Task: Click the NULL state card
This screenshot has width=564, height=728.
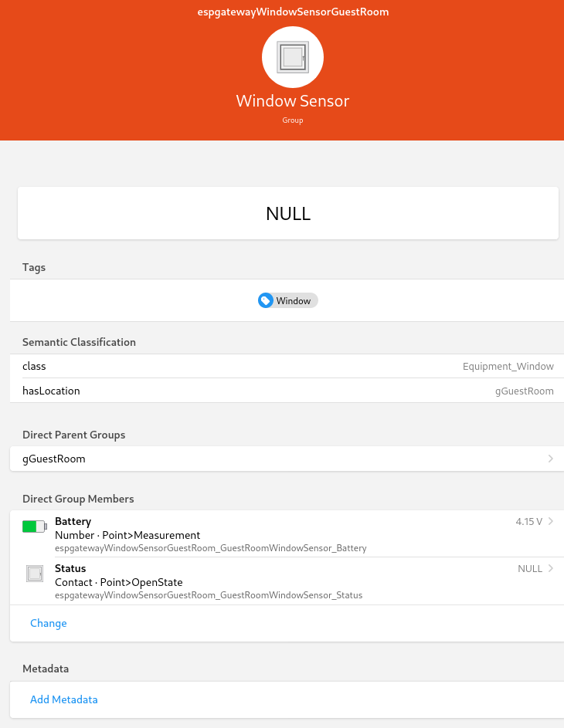Action: 288,213
